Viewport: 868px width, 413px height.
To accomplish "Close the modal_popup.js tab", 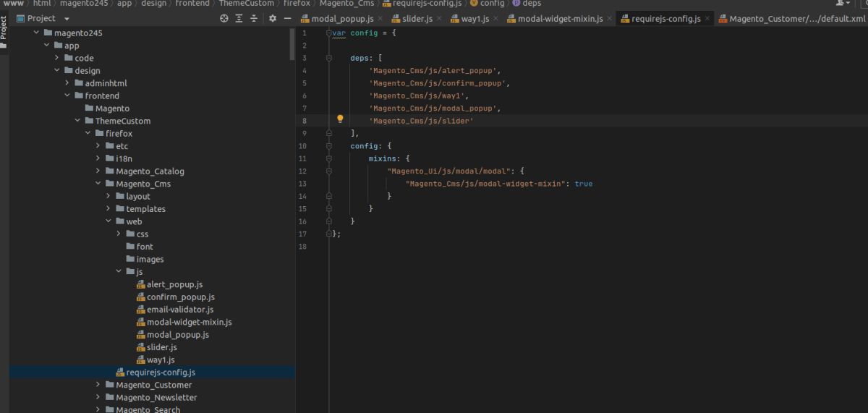I will [x=380, y=19].
